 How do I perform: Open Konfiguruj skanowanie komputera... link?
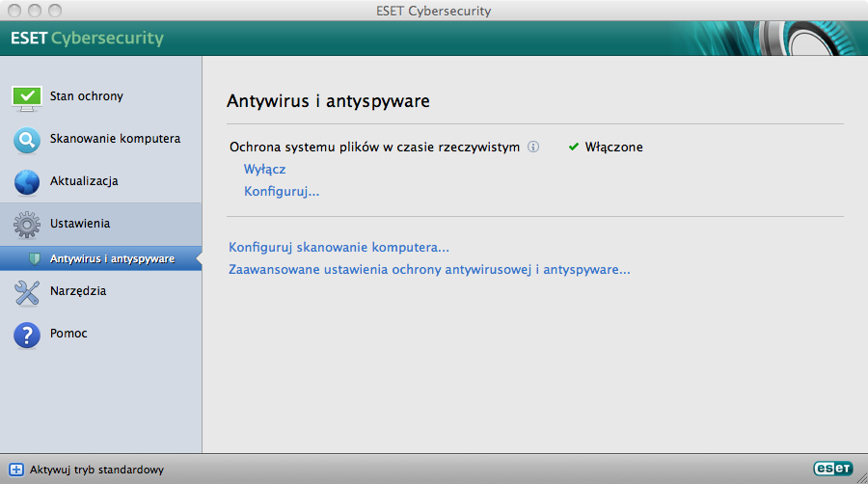pyautogui.click(x=339, y=247)
